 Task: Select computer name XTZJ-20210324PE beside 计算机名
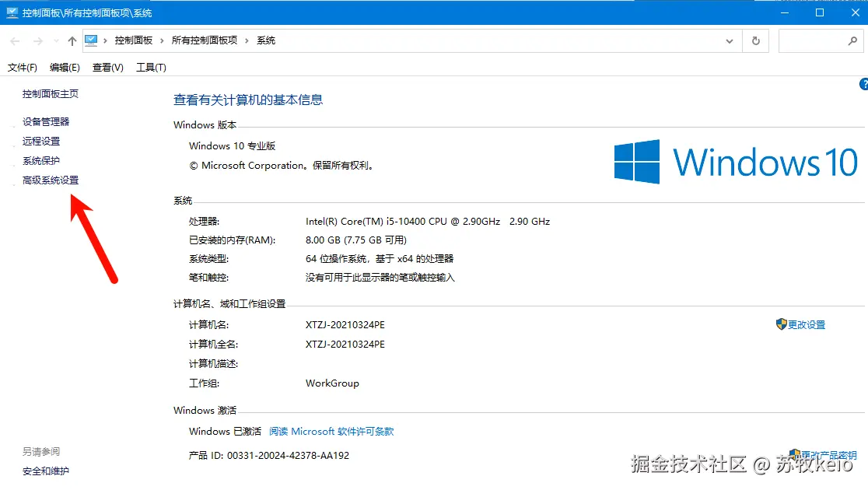coord(345,325)
